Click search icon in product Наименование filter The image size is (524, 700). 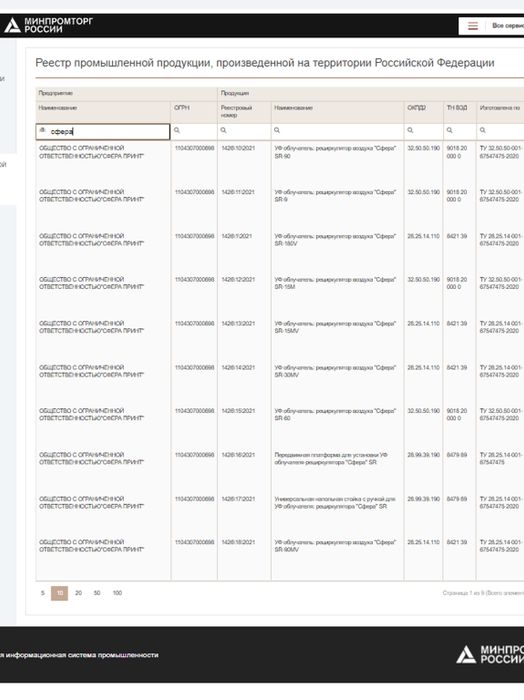coord(277,130)
